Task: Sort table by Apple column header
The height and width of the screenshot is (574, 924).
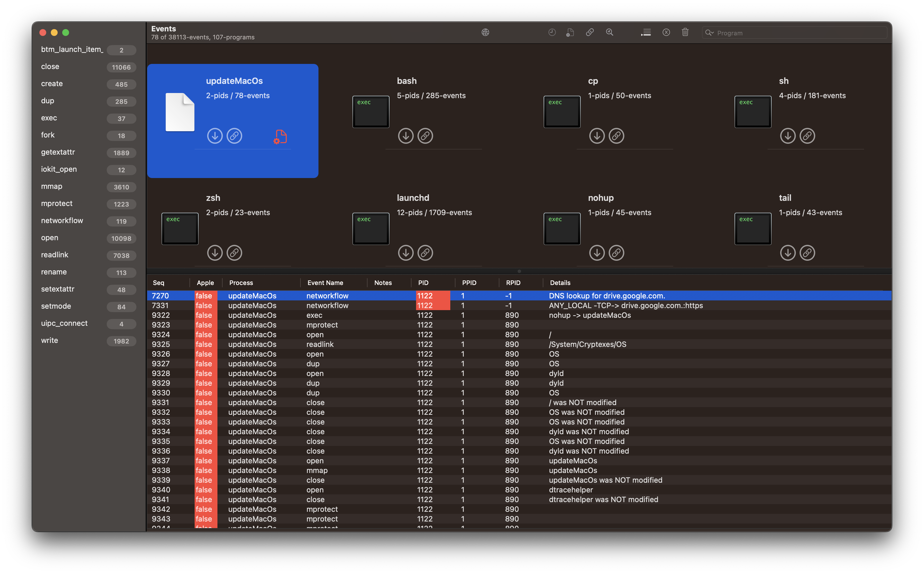Action: (x=205, y=283)
